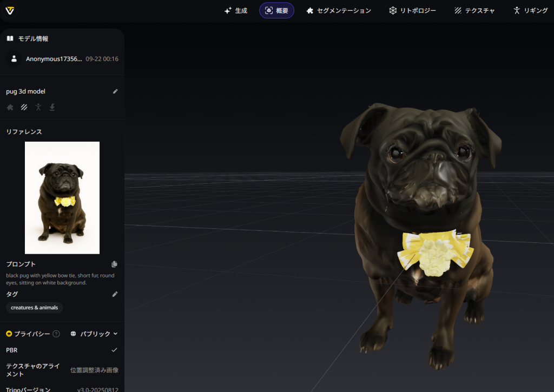Open the テクスチャ tab
554x392 pixels.
tap(474, 10)
